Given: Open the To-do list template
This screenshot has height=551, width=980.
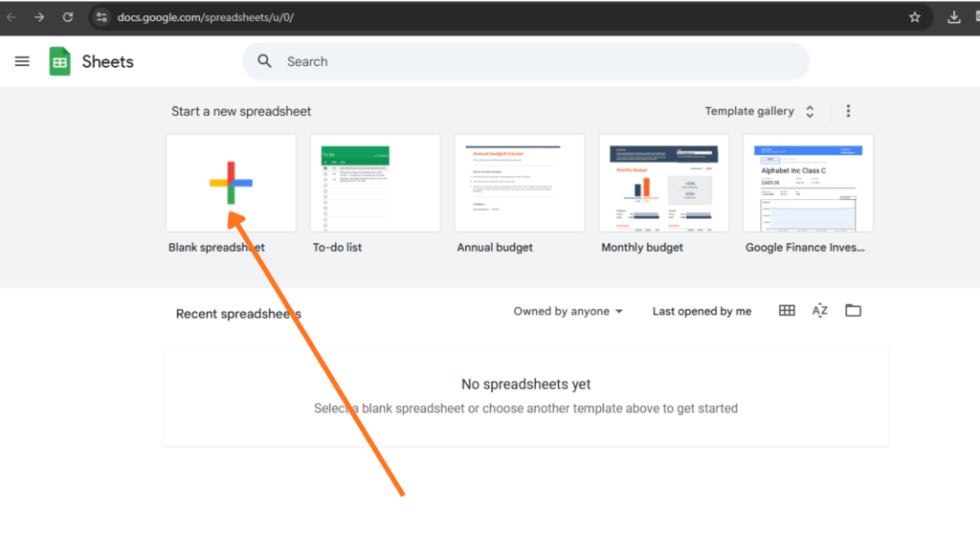Looking at the screenshot, I should click(375, 183).
